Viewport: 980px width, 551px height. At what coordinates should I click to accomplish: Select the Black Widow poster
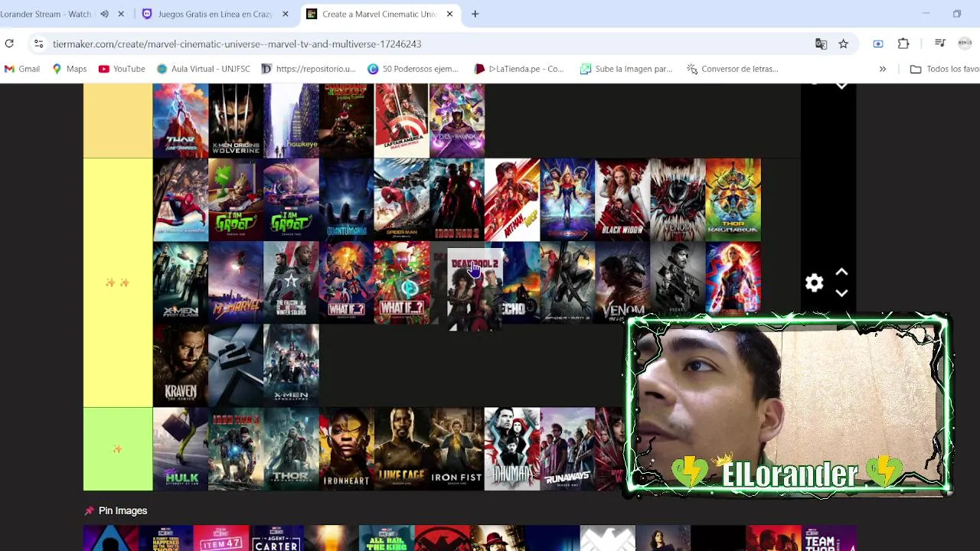pyautogui.click(x=622, y=200)
